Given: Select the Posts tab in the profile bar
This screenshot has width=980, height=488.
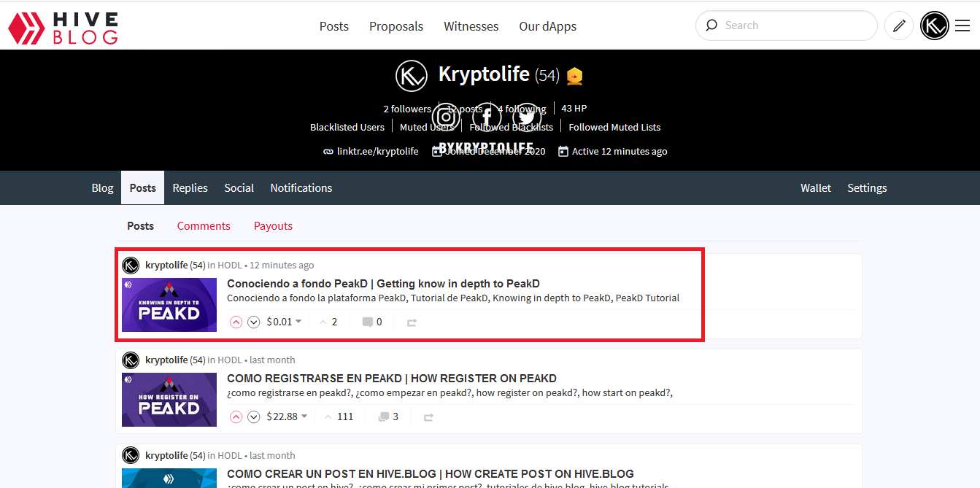Looking at the screenshot, I should tap(143, 187).
